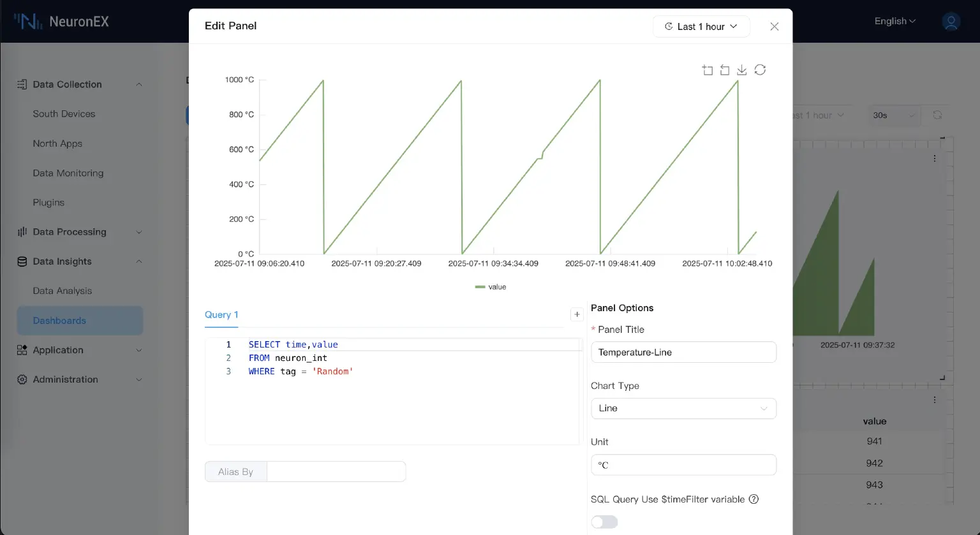Open the Last 1 hour time range dropdown
Screen dimensions: 980x535
701,26
